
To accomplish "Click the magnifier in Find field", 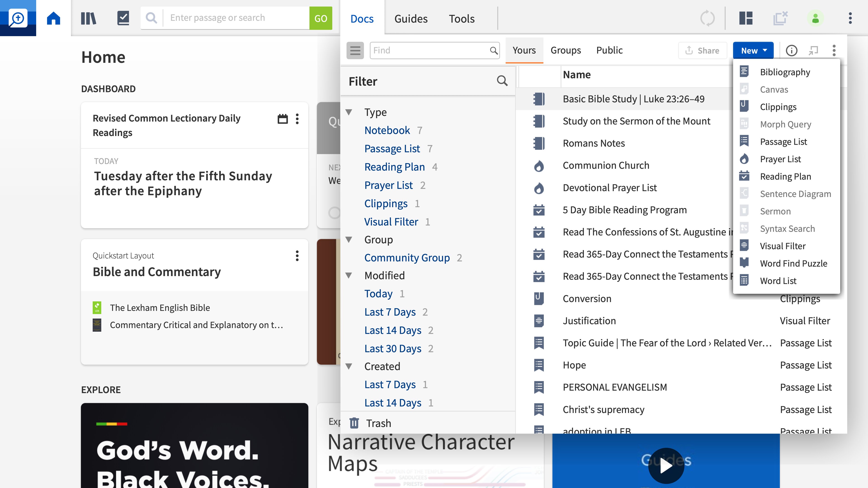I will click(x=494, y=51).
